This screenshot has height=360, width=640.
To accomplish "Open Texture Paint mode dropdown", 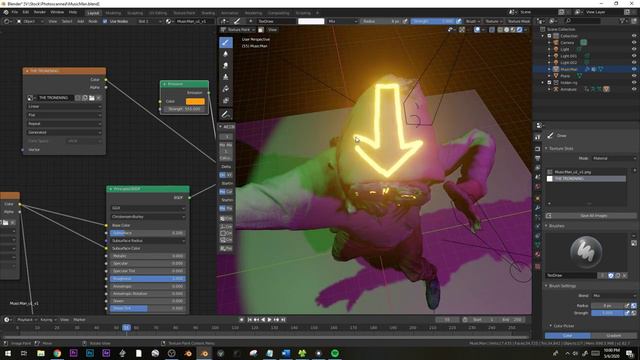I will (238, 29).
